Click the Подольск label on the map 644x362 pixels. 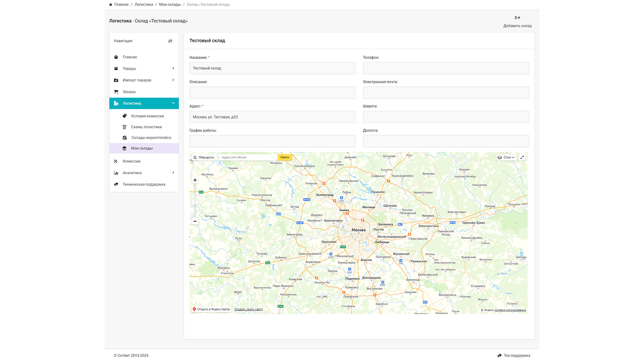(353, 279)
